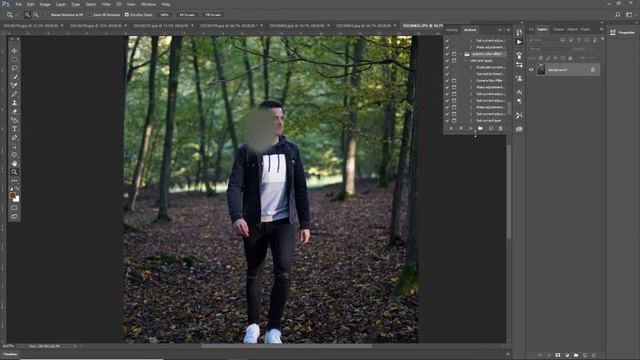Open the collapsed Actions panel play icon

519,42
